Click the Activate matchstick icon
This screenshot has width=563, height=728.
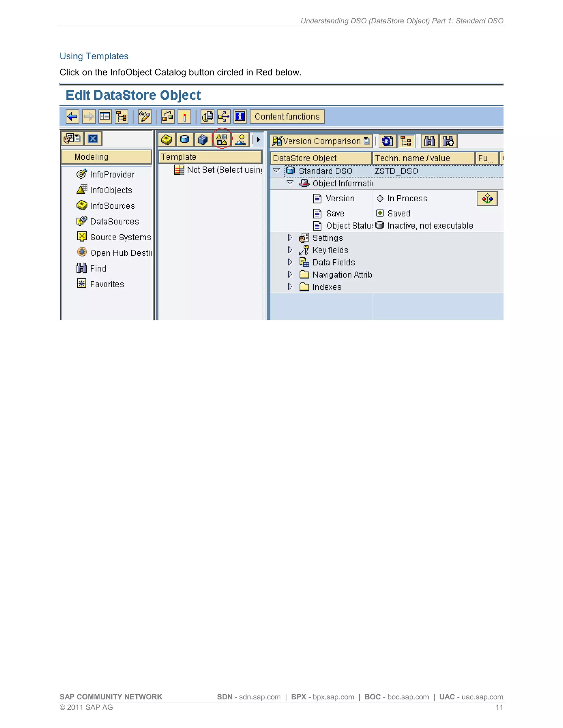click(184, 117)
